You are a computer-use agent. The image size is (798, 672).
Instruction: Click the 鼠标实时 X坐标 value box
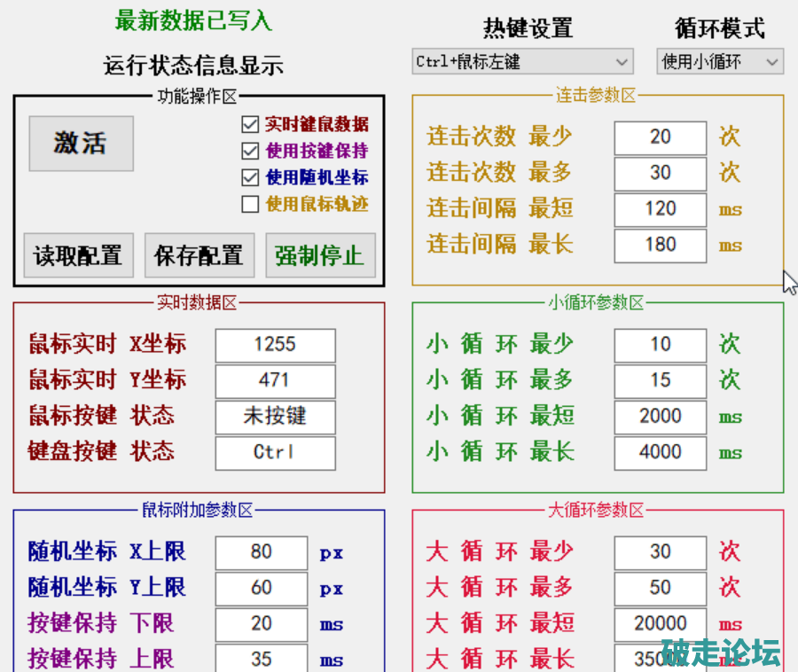(275, 345)
